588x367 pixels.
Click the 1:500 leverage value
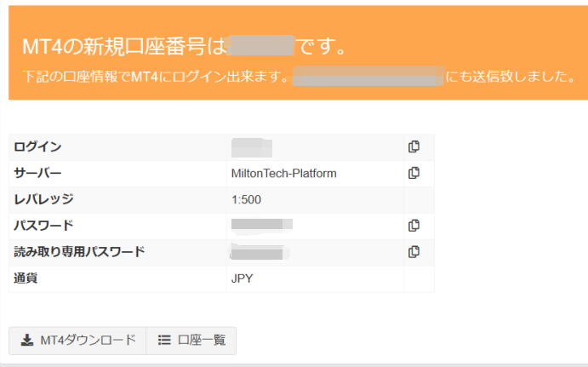246,200
